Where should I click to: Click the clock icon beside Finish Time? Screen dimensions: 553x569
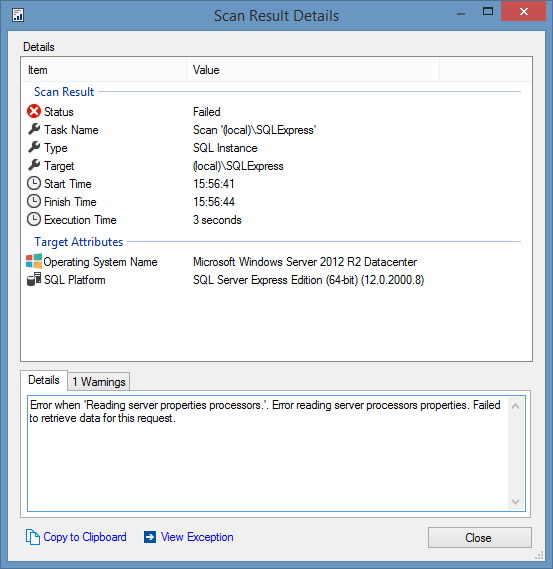pos(34,201)
